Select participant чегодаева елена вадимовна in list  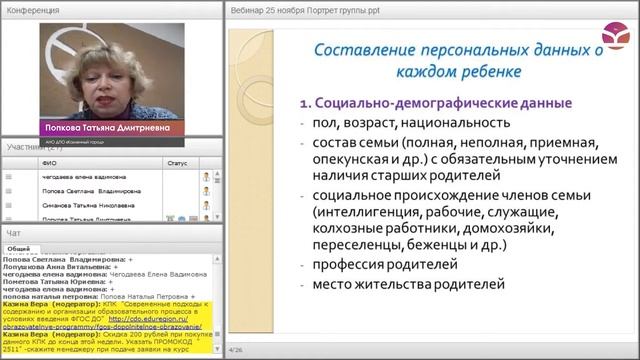point(84,177)
